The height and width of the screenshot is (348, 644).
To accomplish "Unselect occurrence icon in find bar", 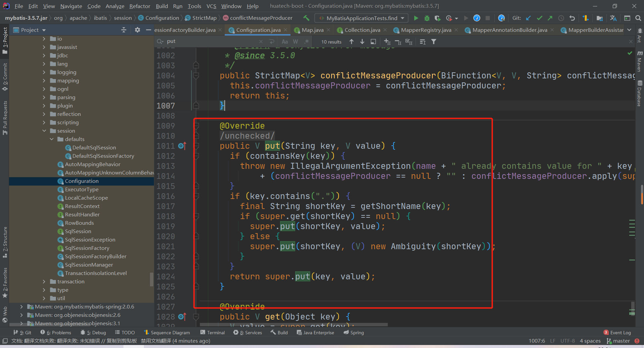I will click(x=398, y=42).
